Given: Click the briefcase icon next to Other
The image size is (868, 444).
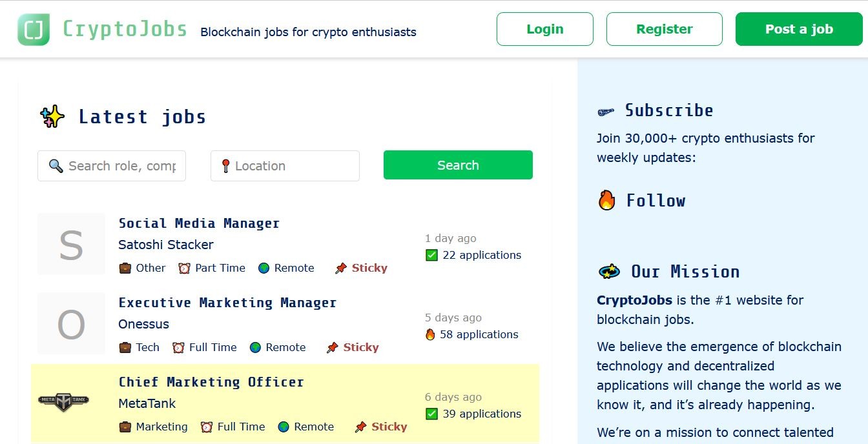Looking at the screenshot, I should tap(125, 268).
